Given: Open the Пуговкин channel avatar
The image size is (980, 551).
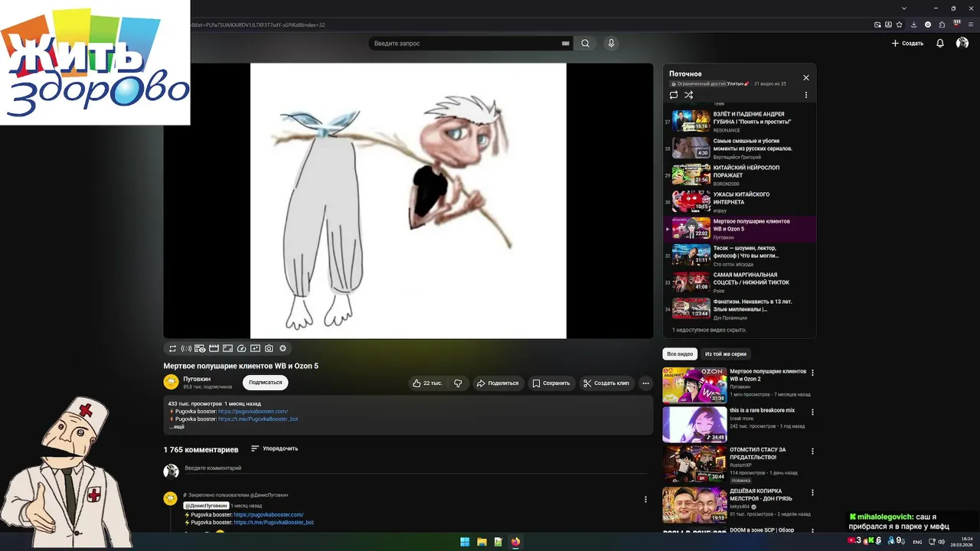Looking at the screenshot, I should click(x=171, y=382).
